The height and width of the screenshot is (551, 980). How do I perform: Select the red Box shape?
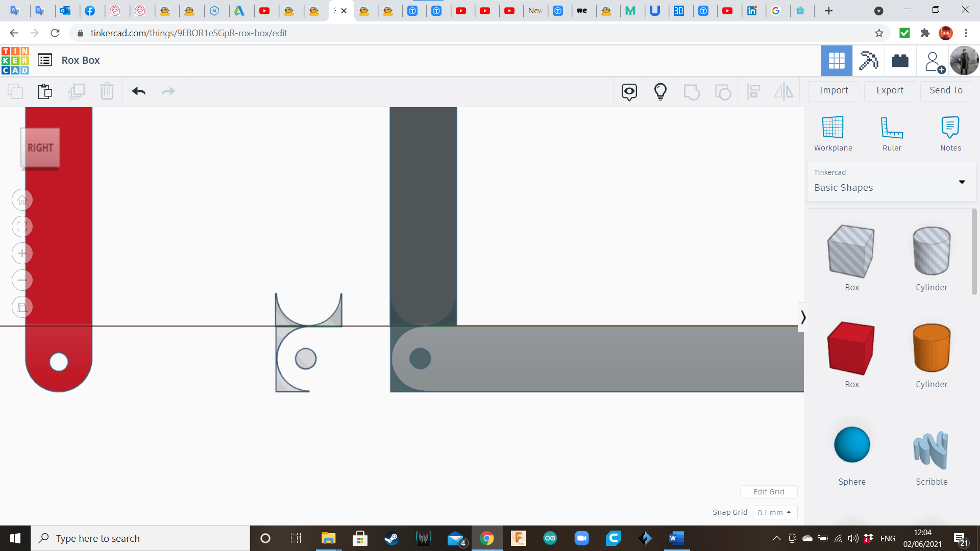[x=851, y=348]
